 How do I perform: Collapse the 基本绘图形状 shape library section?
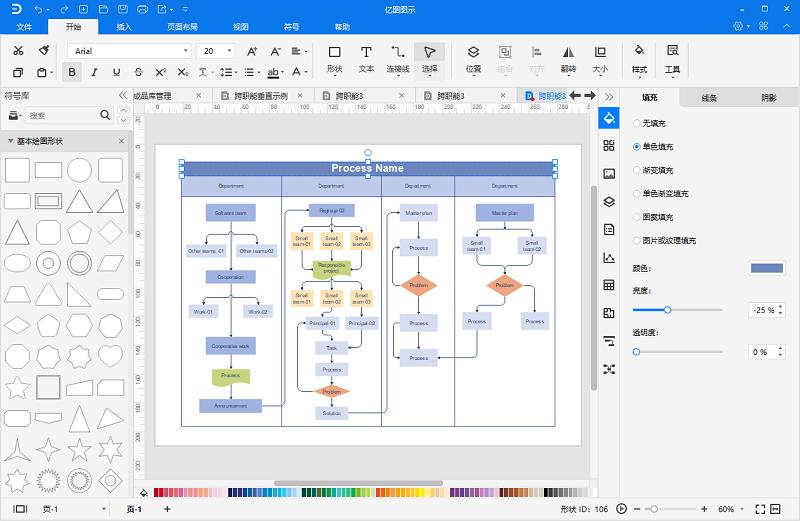(x=10, y=141)
